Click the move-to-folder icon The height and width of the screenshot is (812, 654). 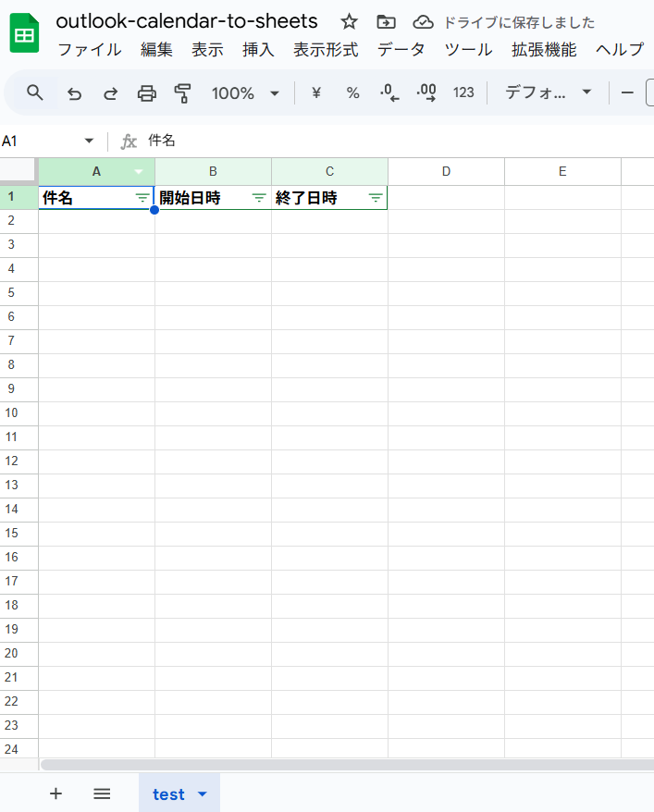[386, 22]
